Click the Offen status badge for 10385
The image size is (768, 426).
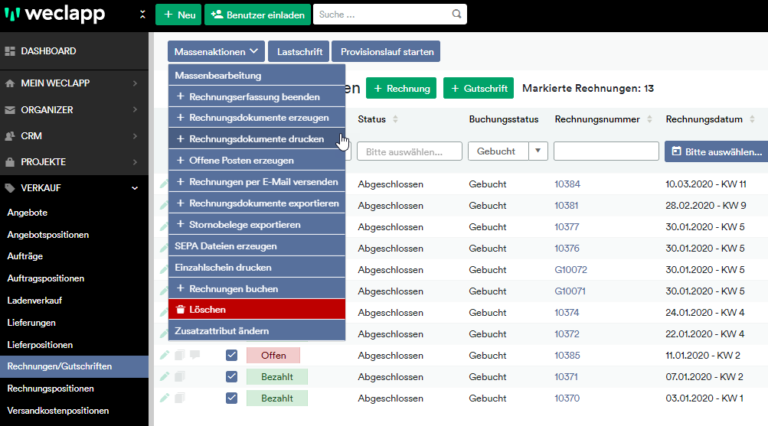[273, 355]
